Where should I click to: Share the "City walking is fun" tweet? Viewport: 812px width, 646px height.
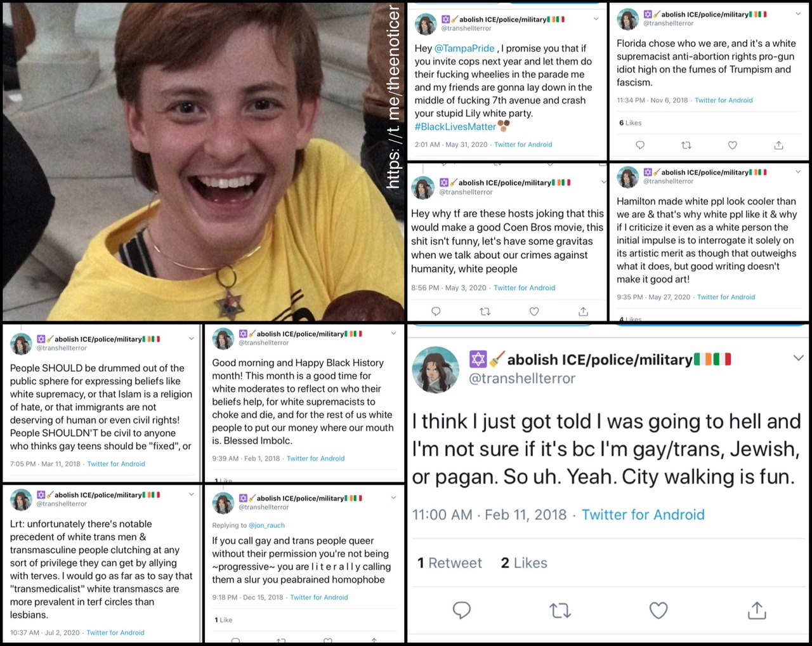pyautogui.click(x=757, y=610)
